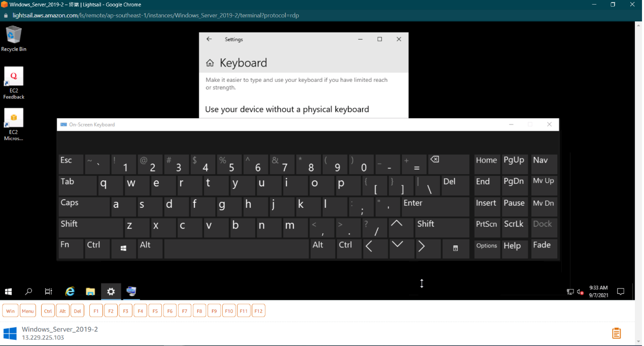Image resolution: width=644 pixels, height=346 pixels.
Task: Click the Windows logo key on keyboard
Action: pos(123,248)
